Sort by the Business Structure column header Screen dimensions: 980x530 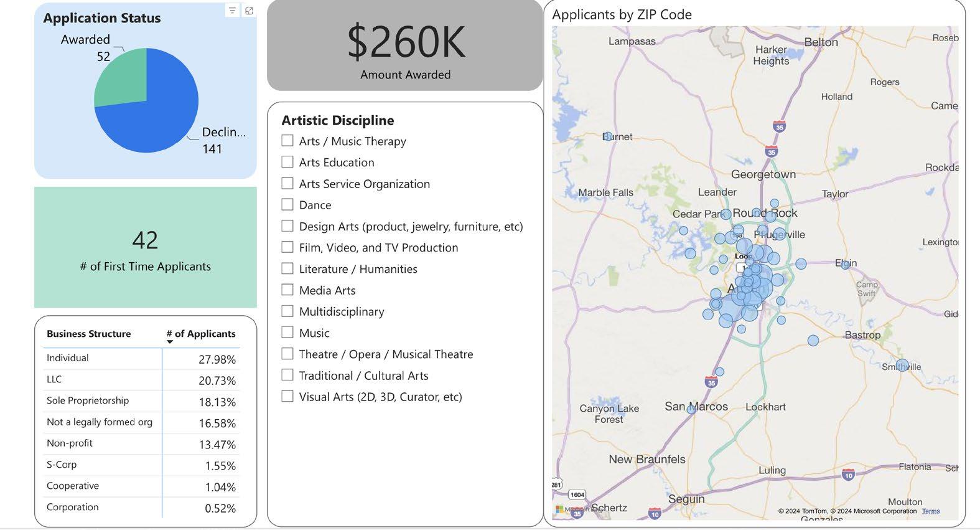pos(88,334)
